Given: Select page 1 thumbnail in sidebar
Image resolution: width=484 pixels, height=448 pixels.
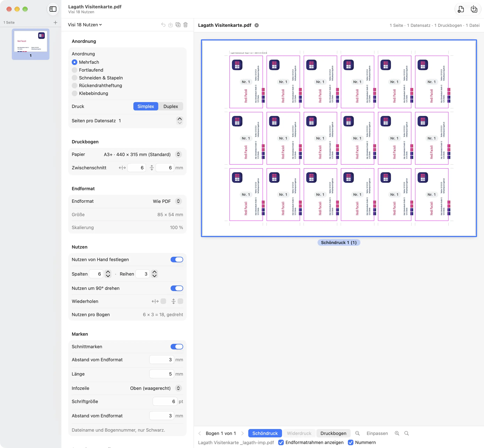Looking at the screenshot, I should point(31,44).
